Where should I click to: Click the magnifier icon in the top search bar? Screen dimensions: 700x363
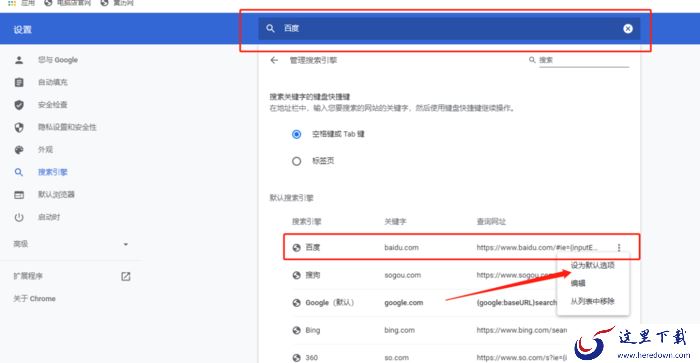tap(270, 28)
